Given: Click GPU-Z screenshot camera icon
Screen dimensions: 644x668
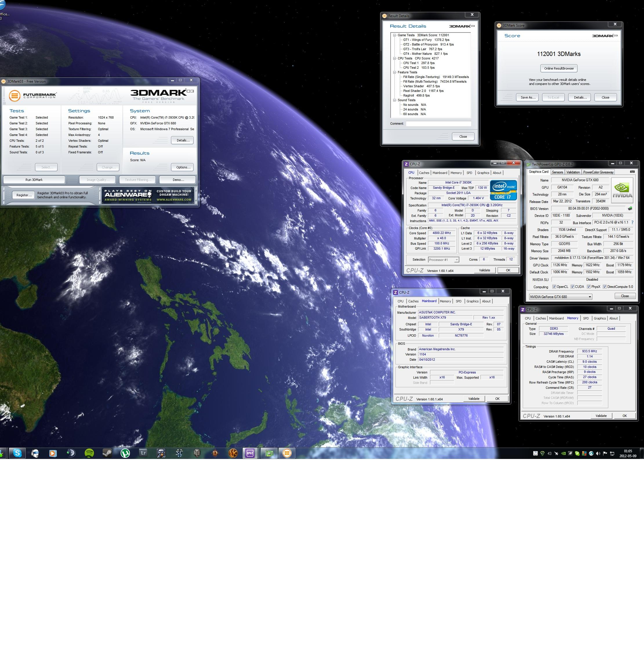Looking at the screenshot, I should [632, 172].
